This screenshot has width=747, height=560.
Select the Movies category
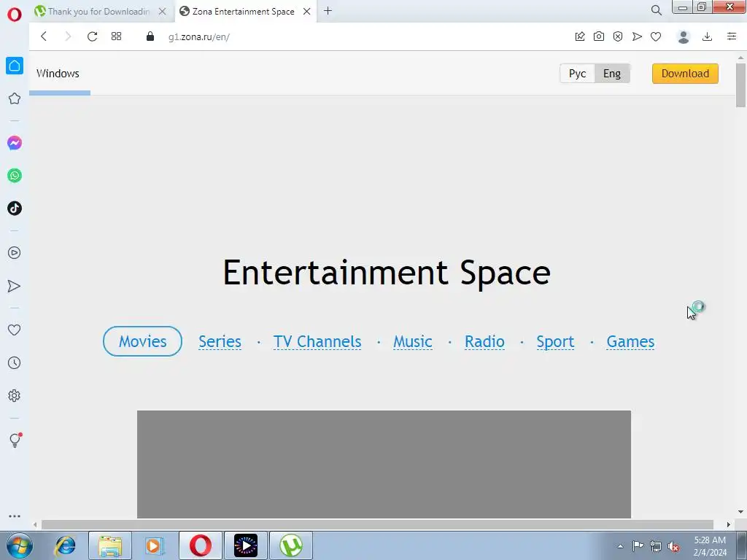[x=142, y=341]
